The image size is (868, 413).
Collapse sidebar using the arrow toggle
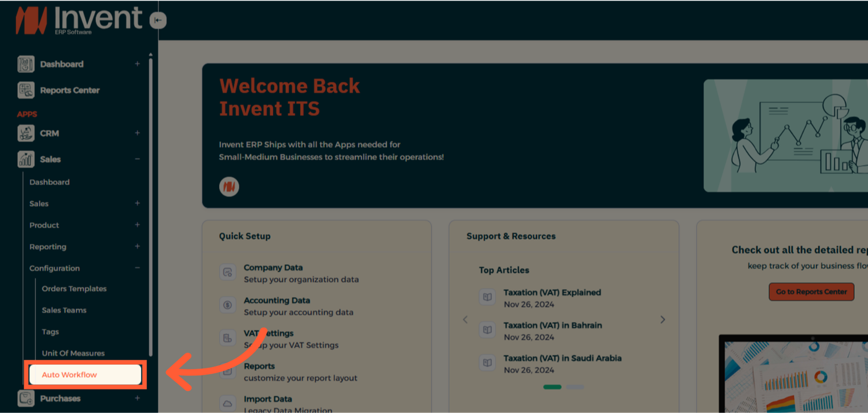click(x=158, y=21)
